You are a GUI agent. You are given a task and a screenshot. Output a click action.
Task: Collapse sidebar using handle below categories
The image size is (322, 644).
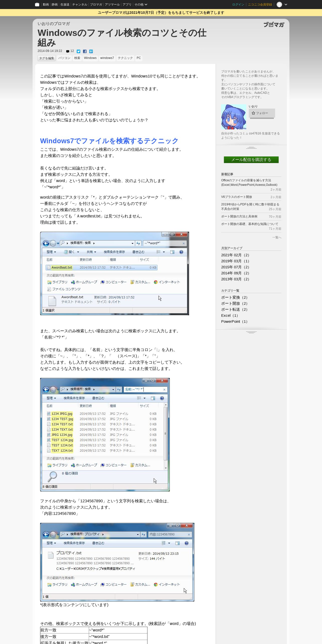tap(251, 332)
